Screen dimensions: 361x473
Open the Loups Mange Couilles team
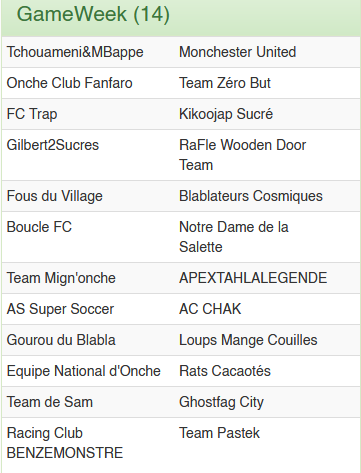(x=248, y=340)
